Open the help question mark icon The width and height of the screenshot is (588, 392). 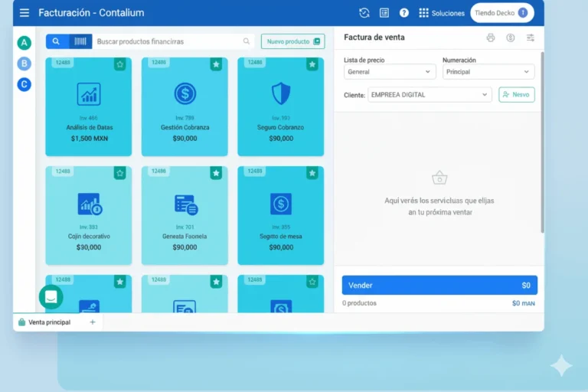click(x=404, y=13)
